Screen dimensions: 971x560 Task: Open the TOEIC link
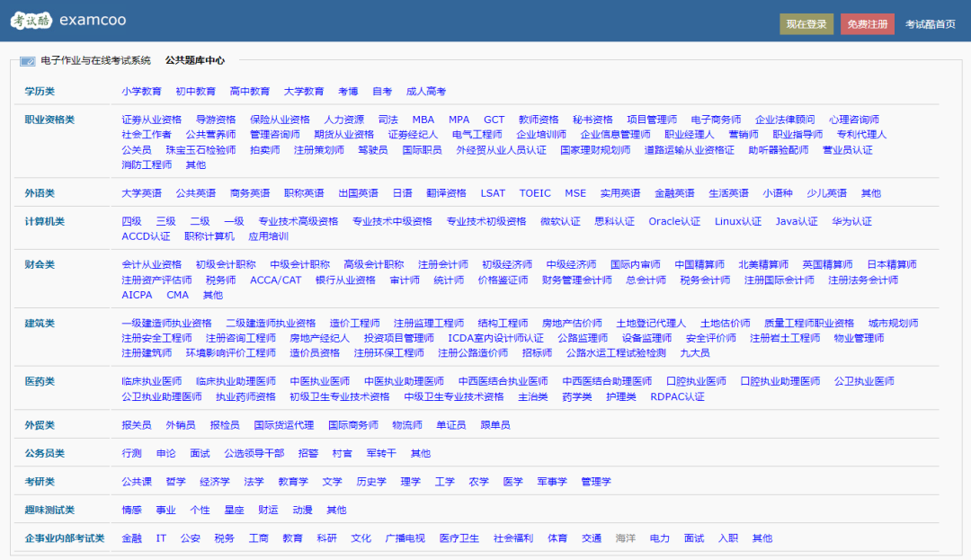click(x=535, y=193)
